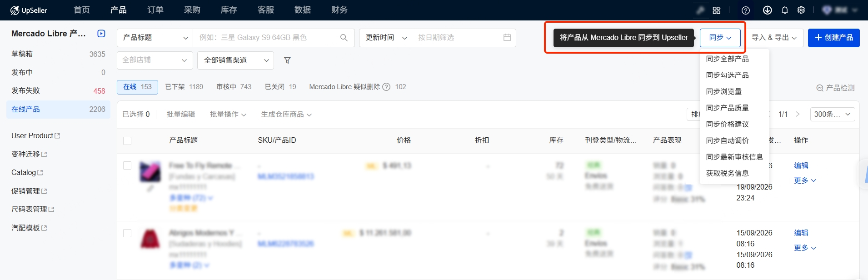Check the Abrigos Modernos row checkbox
Viewport: 868px width, 280px height.
(127, 233)
